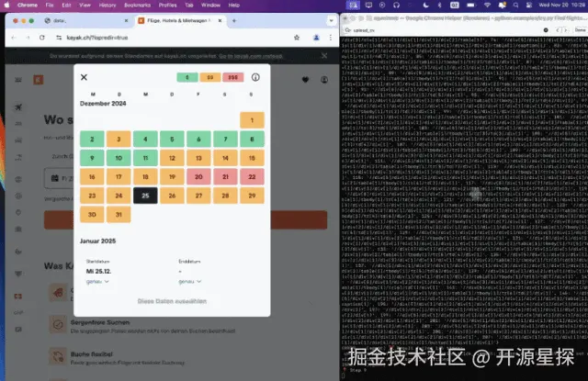The height and width of the screenshot is (381, 588).
Task: Go forward in Chrome
Action: 28,38
